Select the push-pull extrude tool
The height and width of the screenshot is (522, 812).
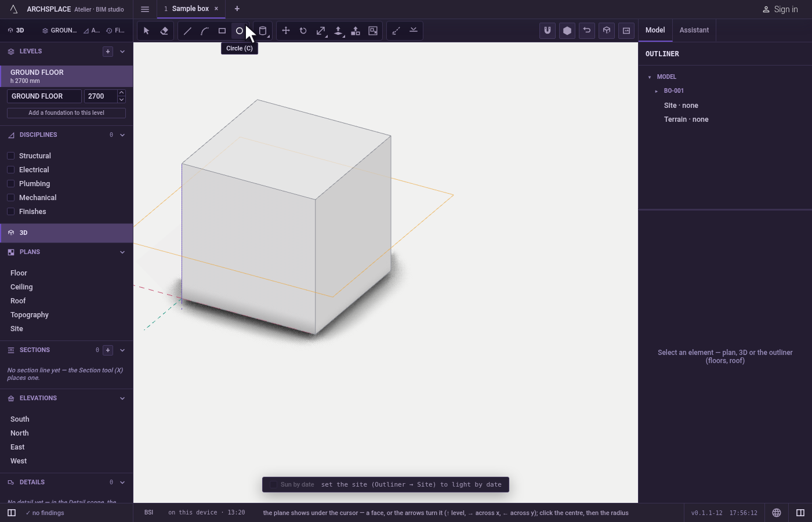pyautogui.click(x=338, y=31)
